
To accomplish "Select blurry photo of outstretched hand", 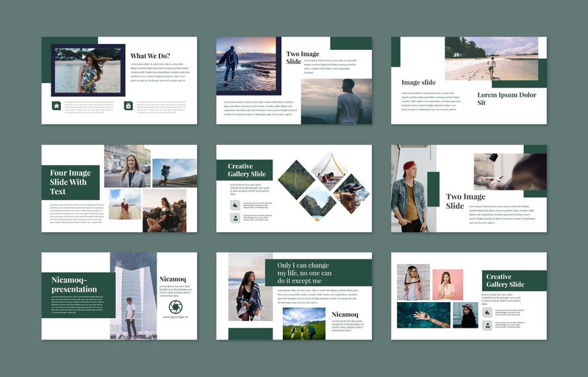I will pos(510,172).
